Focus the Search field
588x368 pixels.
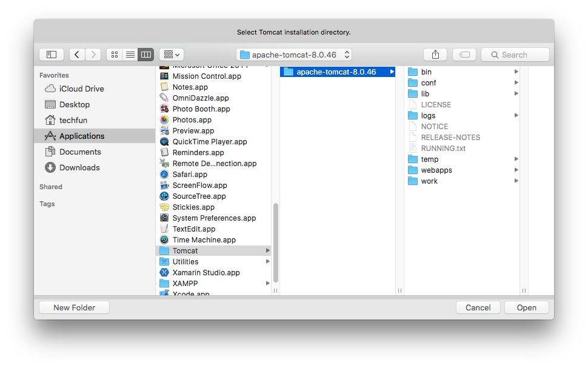click(x=515, y=55)
